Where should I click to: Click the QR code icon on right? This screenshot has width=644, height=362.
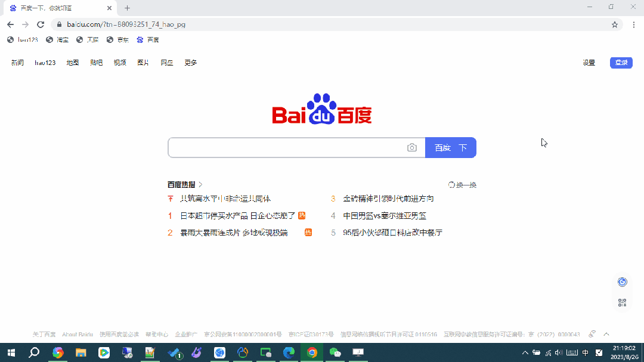tap(622, 303)
